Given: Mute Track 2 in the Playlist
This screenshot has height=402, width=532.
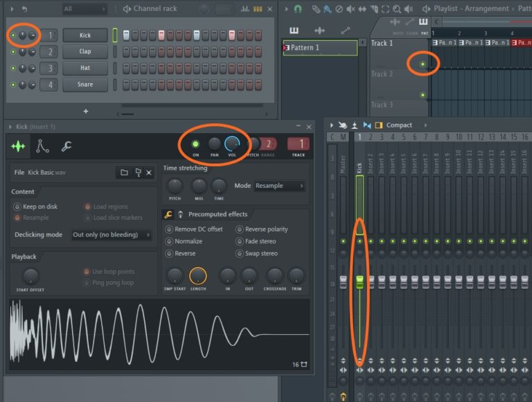Looking at the screenshot, I should point(423,95).
